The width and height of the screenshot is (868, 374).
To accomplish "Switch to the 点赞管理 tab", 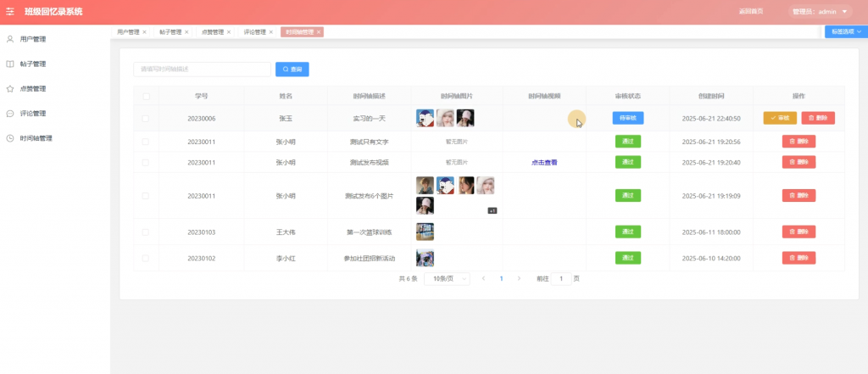I will 213,32.
